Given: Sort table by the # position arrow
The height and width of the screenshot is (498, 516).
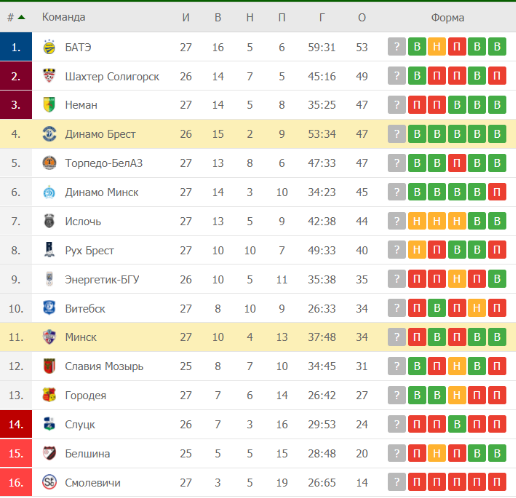Looking at the screenshot, I should 21,17.
